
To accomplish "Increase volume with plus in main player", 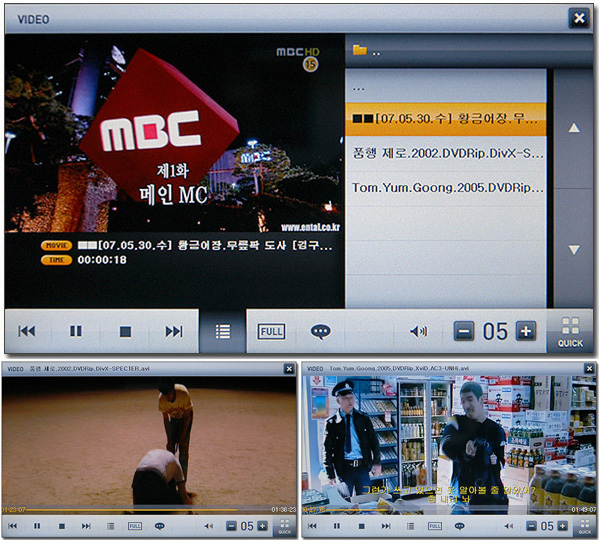I will (526, 331).
